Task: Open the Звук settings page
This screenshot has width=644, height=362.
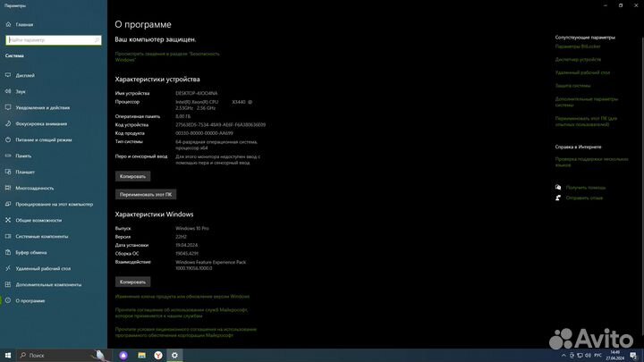Action: pyautogui.click(x=15, y=91)
